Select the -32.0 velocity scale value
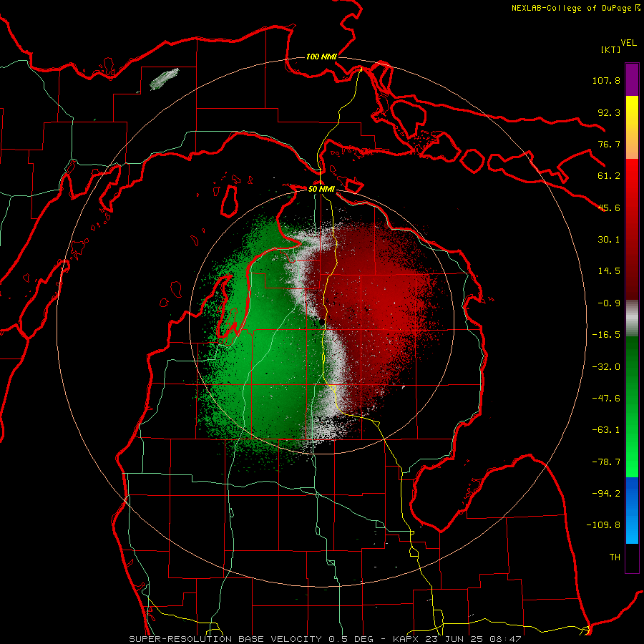This screenshot has width=644, height=644. tap(606, 367)
